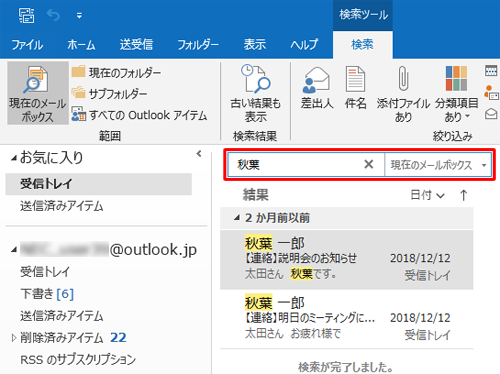
Task: Reverse sort order with the up arrow
Action: (x=463, y=195)
